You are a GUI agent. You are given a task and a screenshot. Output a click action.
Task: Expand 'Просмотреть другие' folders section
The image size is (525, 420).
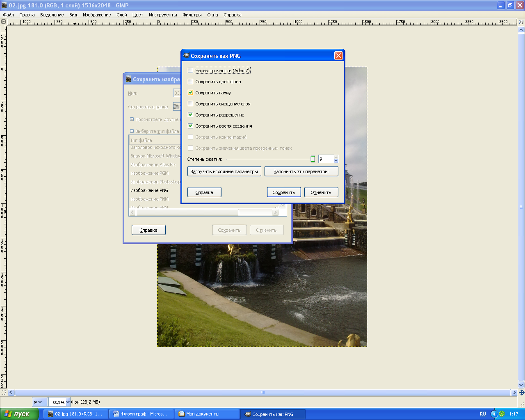[132, 119]
